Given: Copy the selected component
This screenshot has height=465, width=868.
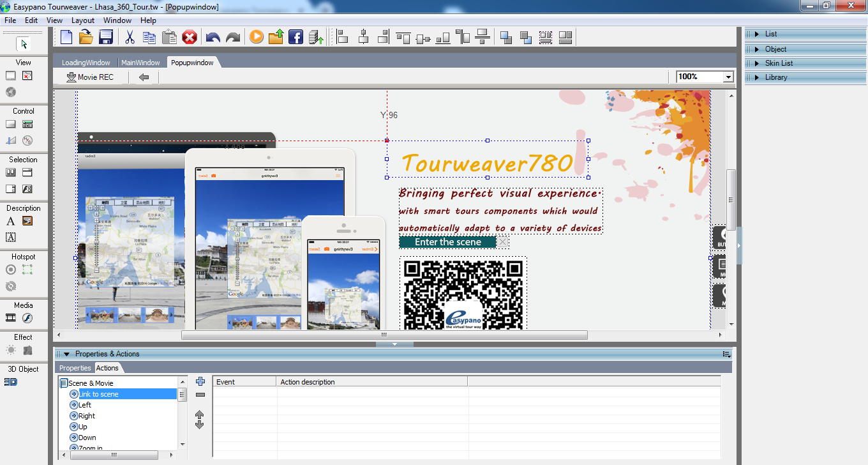Looking at the screenshot, I should coord(149,37).
